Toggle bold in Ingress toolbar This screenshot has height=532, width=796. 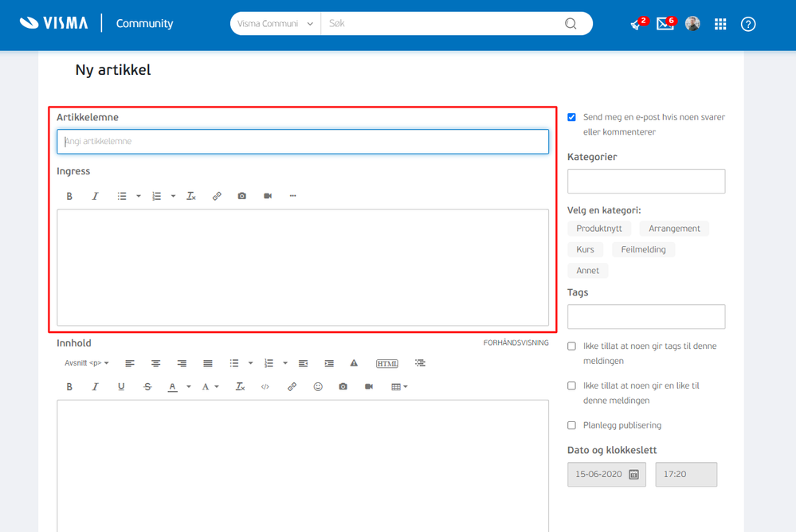(x=69, y=196)
